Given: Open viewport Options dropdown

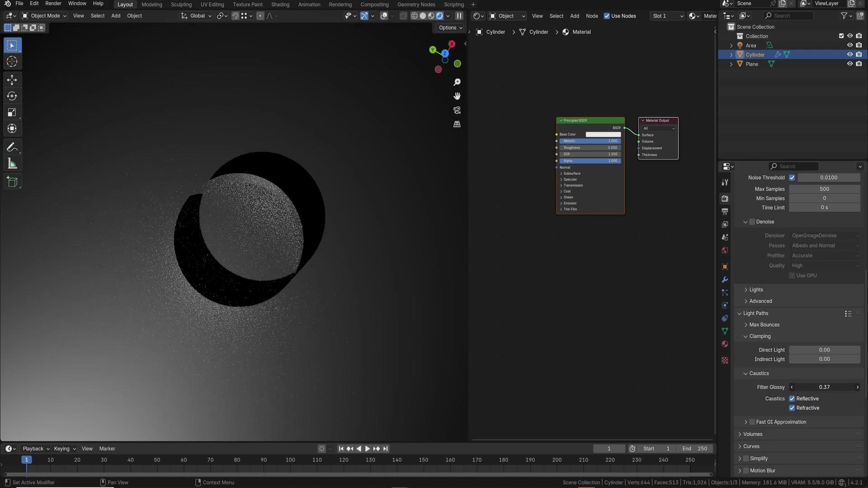Looking at the screenshot, I should [450, 28].
